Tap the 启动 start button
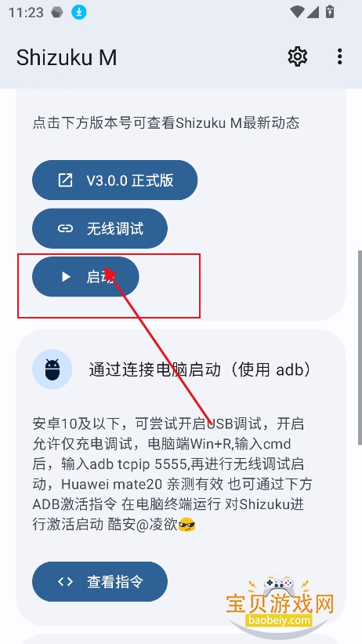 85,277
